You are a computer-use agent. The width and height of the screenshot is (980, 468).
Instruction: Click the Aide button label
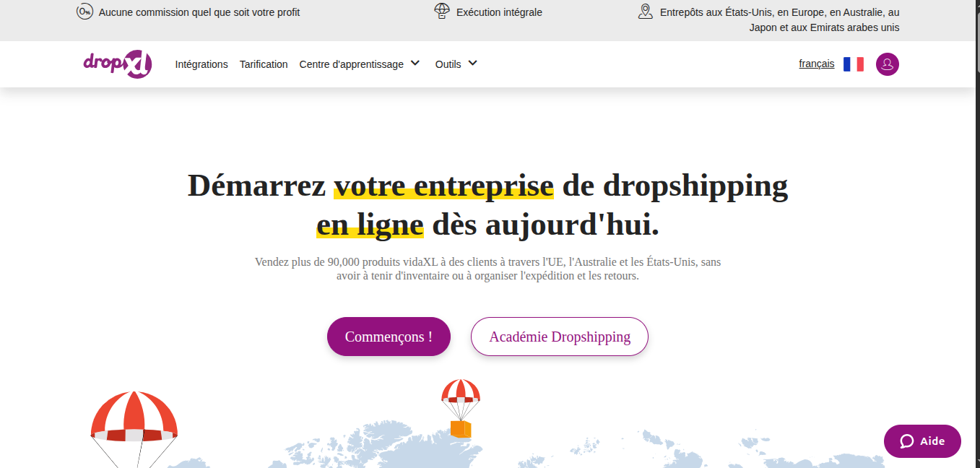coord(932,441)
